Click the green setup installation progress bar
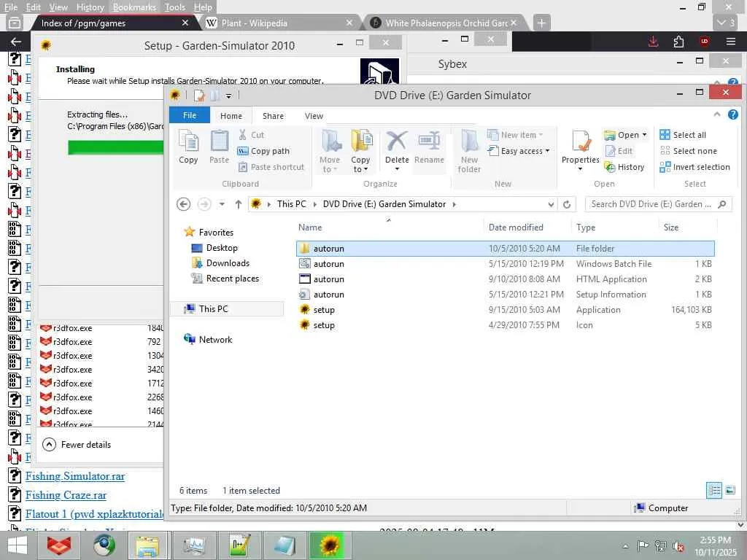 (x=116, y=147)
